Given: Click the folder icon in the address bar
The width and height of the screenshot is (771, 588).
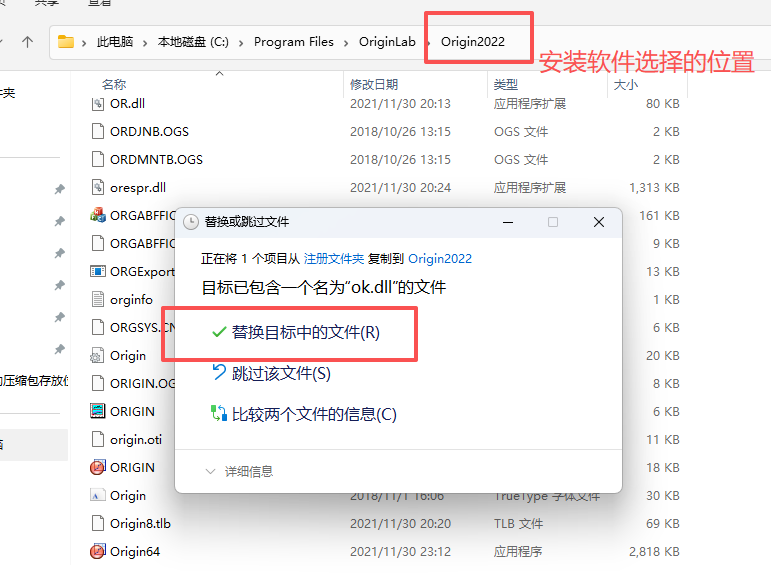Looking at the screenshot, I should (66, 42).
